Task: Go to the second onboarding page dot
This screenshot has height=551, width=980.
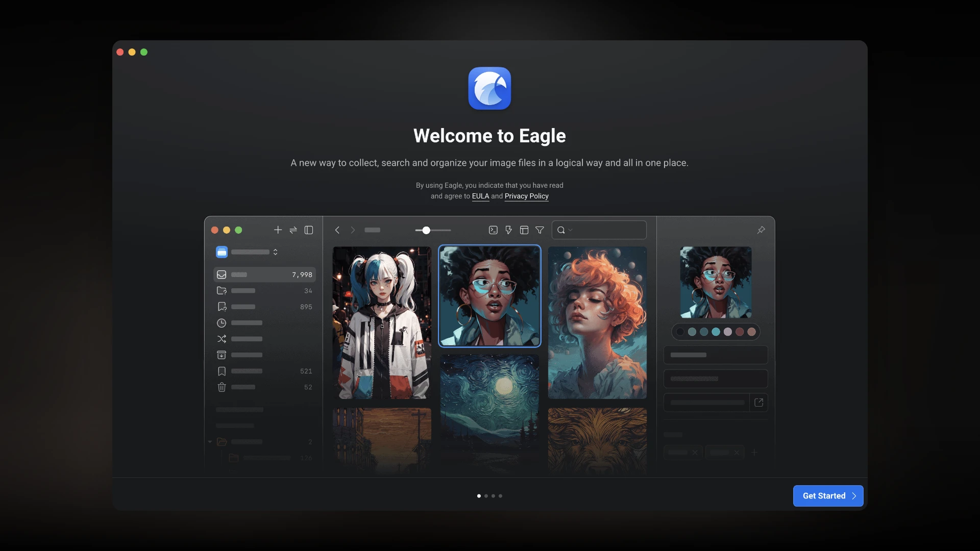Action: [x=486, y=496]
